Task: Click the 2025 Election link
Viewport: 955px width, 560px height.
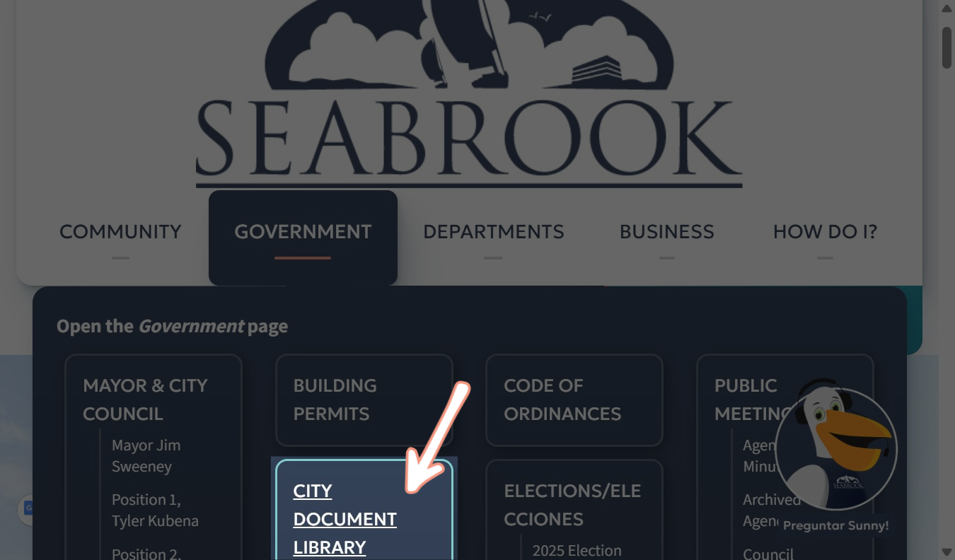Action: tap(577, 551)
